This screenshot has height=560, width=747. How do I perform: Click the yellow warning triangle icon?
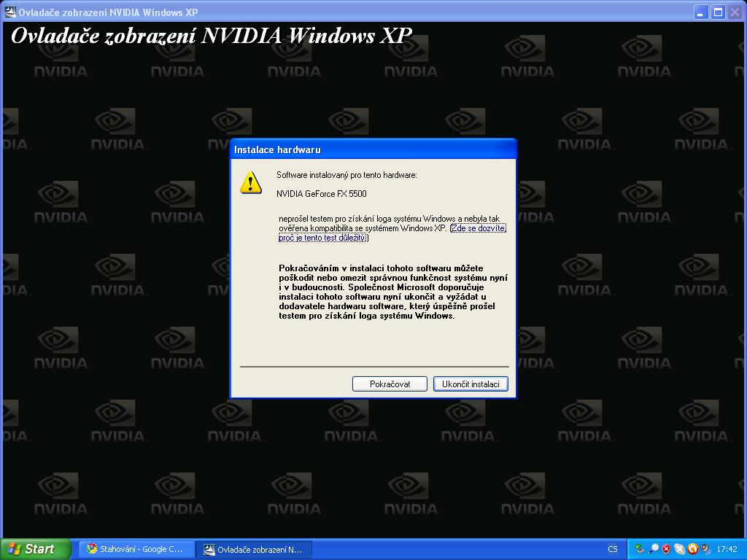251,183
